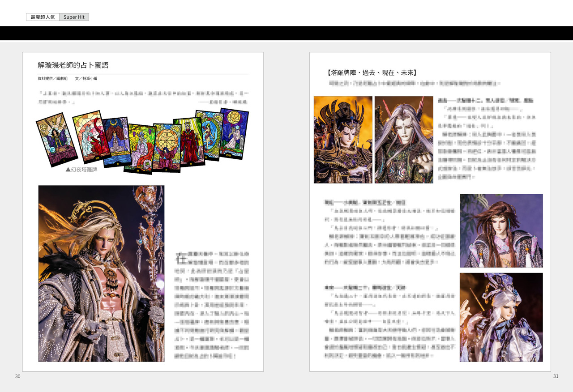Viewport: 573px width, 392px height.
Task: Click page number 30
Action: 18,376
